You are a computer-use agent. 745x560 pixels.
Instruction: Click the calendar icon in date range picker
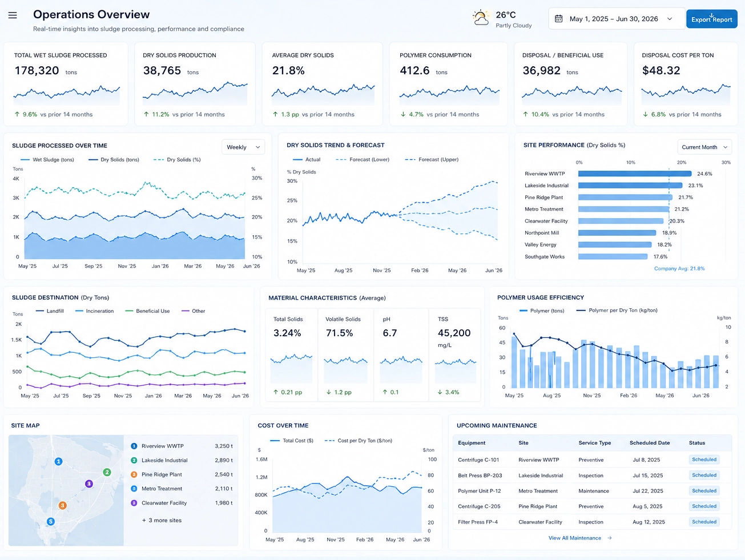click(x=559, y=19)
